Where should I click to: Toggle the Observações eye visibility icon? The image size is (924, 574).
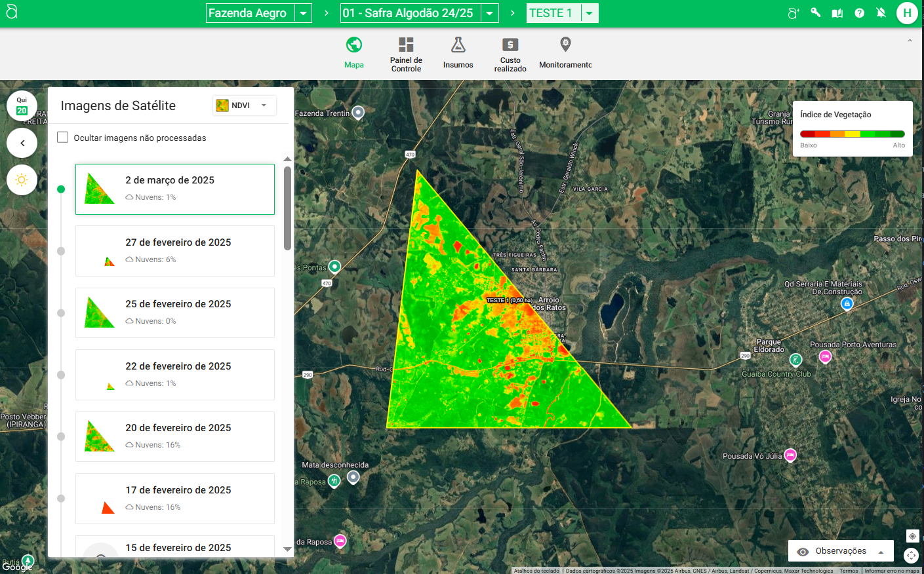point(803,552)
